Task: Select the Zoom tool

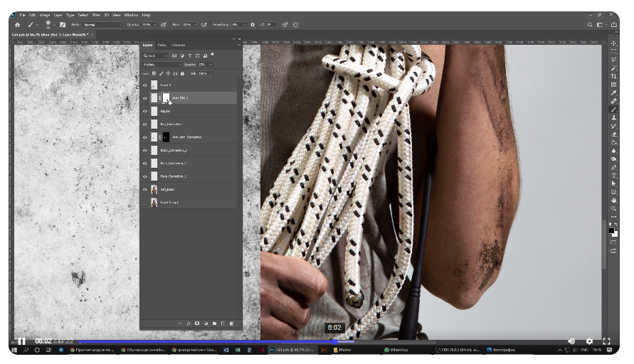Action: pos(614,208)
